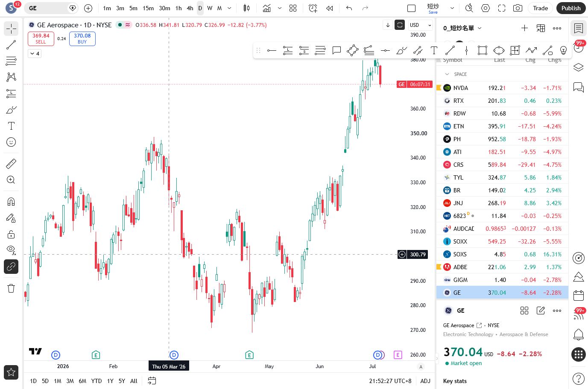Click the Trade button
The width and height of the screenshot is (588, 389).
tap(540, 8)
